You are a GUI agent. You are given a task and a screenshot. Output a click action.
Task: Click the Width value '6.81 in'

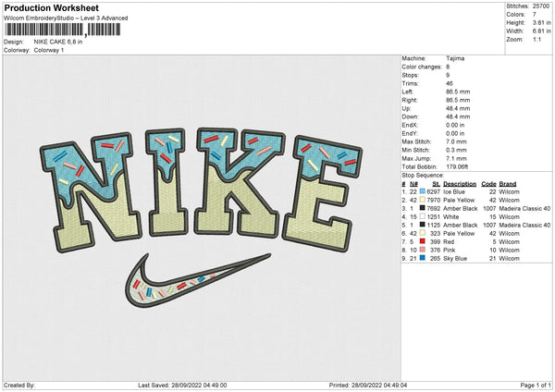click(541, 31)
